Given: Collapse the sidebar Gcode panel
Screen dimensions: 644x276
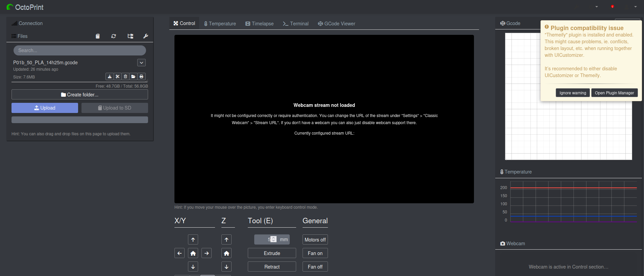Looking at the screenshot, I should point(510,23).
